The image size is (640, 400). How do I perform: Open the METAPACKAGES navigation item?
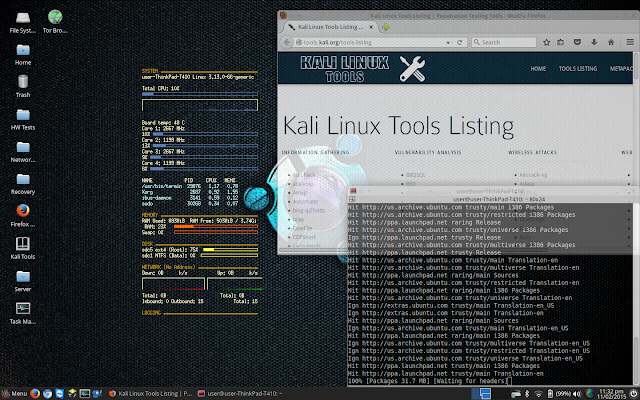(x=621, y=69)
